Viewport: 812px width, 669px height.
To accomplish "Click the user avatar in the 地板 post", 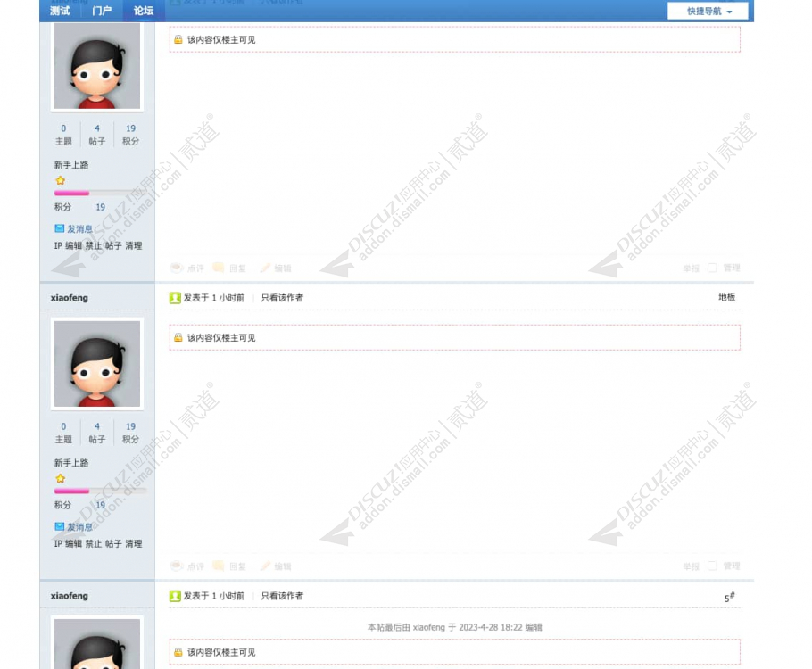I will (97, 364).
